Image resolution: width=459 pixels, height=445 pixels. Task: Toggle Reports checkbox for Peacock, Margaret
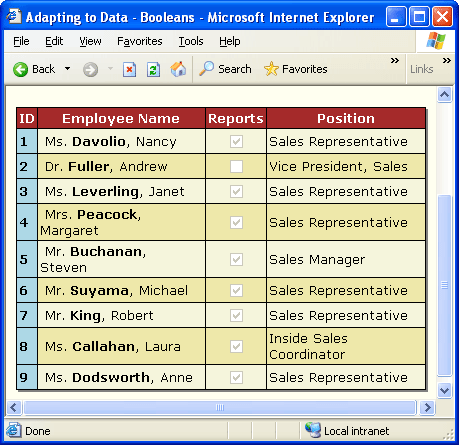coord(236,222)
